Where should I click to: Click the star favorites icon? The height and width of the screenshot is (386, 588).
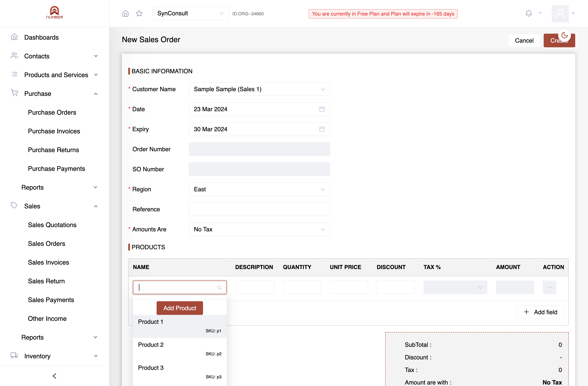point(139,13)
